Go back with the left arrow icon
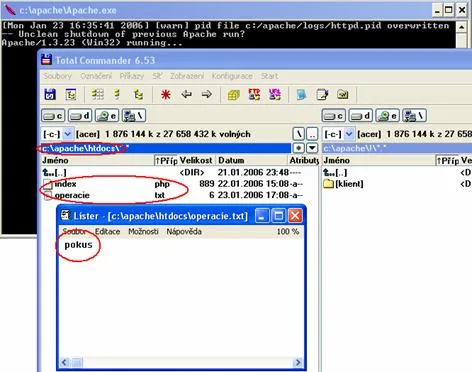 pos(186,94)
